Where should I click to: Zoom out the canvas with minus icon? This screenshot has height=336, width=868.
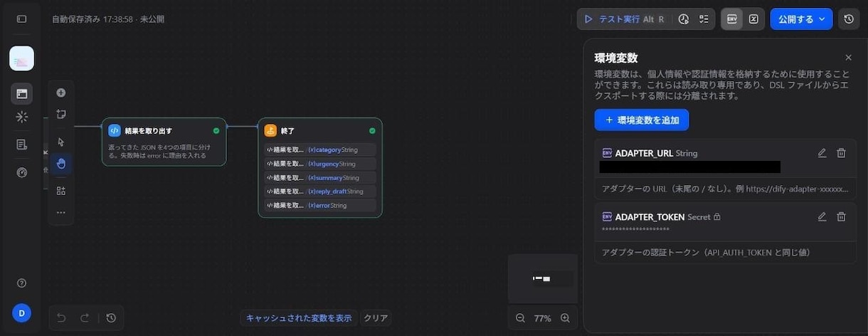[x=520, y=318]
